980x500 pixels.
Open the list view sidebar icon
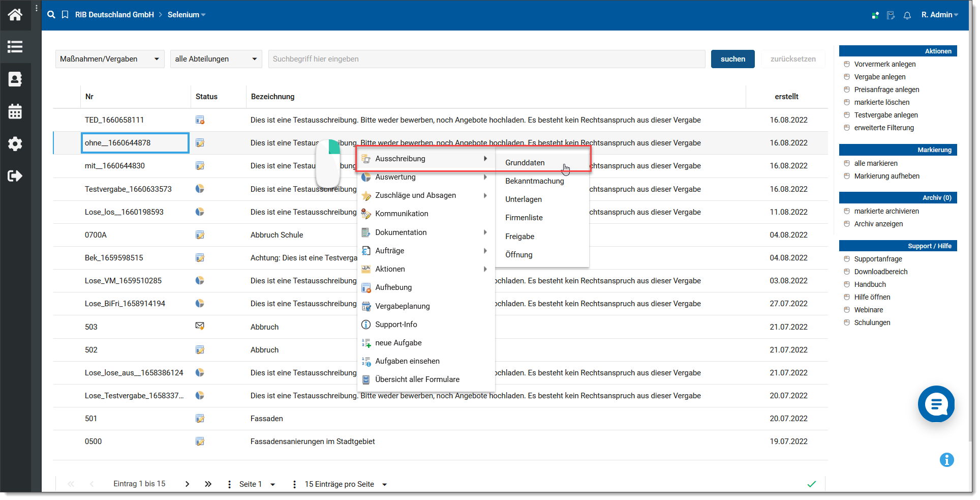click(x=15, y=47)
